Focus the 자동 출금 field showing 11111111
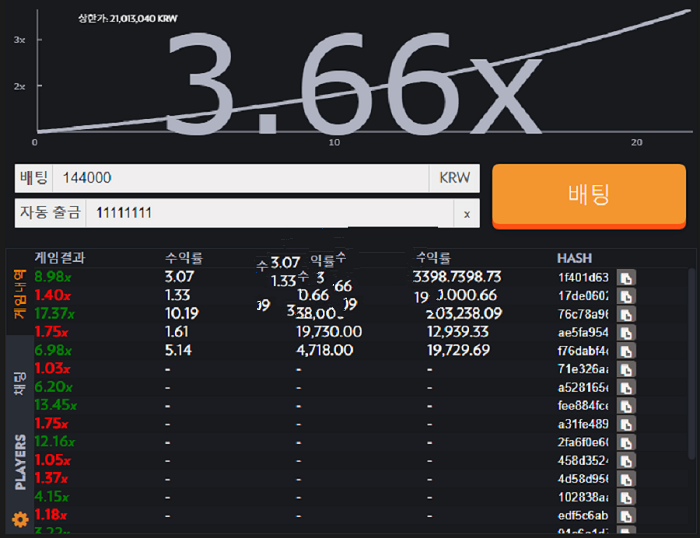Screen dimensions: 700x538 (x=270, y=213)
